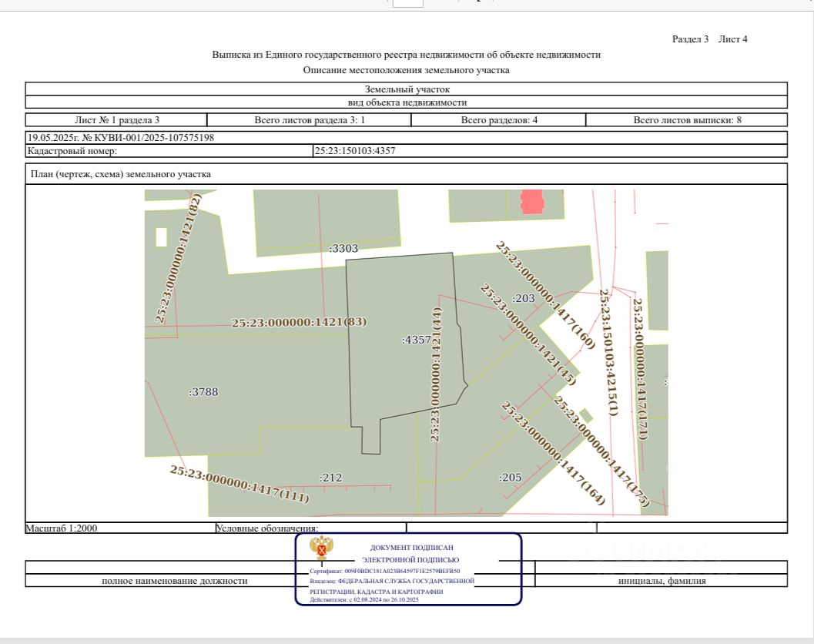Select cadastral number value '25:23:150103:4357'
Screen dimensions: 814x644
(x=355, y=151)
